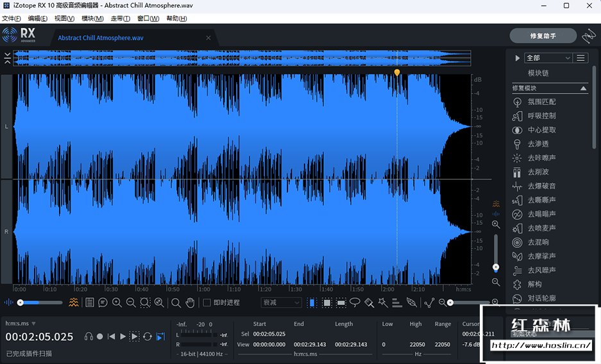Open 模块链 module chain
Screen dimensions: 601x364
(x=538, y=73)
